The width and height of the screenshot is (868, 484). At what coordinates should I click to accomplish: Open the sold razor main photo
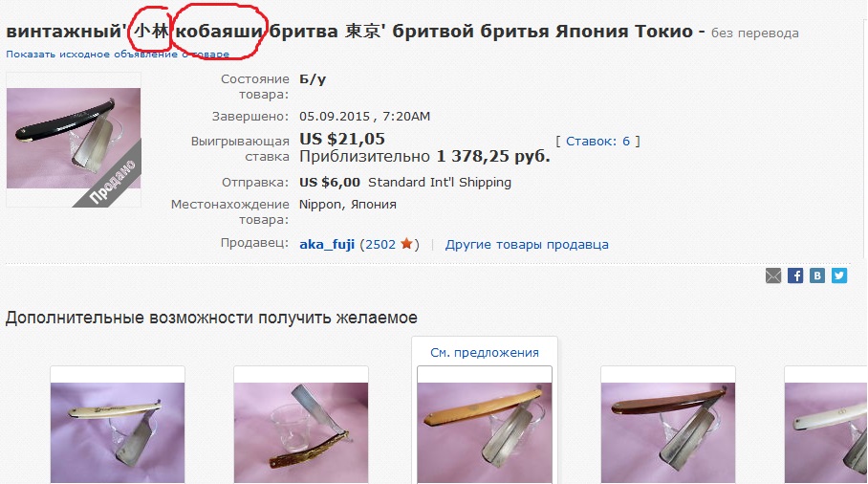74,139
